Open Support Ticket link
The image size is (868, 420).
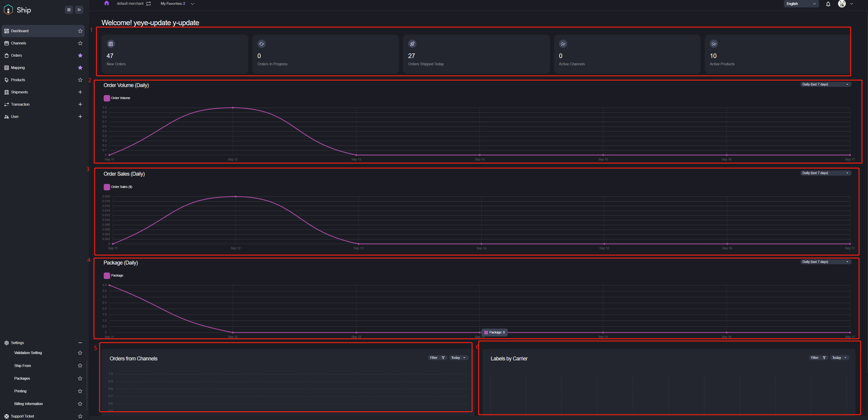click(22, 416)
